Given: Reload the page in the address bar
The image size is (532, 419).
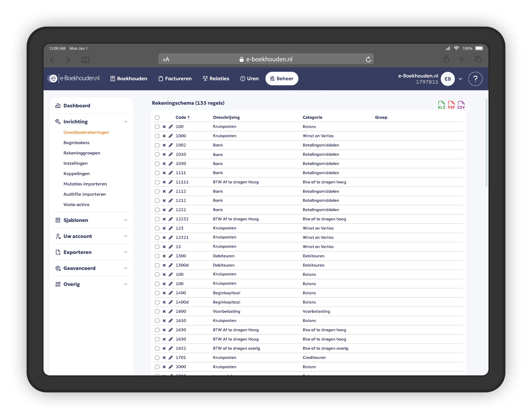Looking at the screenshot, I should pos(368,60).
